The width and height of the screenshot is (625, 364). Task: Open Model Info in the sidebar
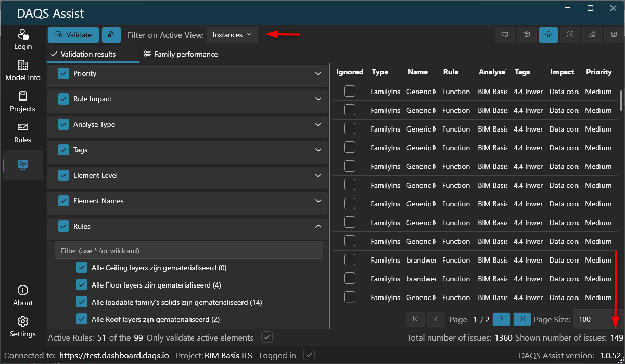[23, 71]
